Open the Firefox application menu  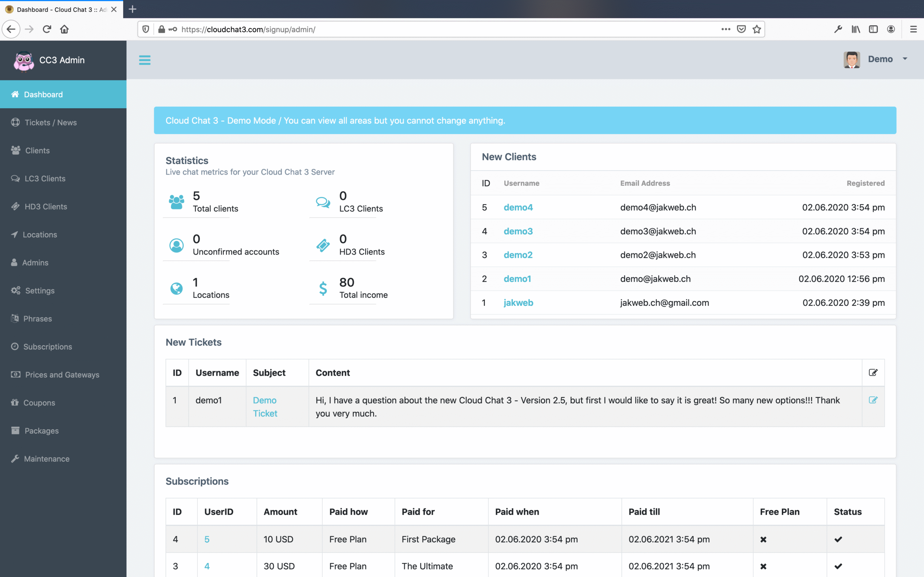click(913, 29)
